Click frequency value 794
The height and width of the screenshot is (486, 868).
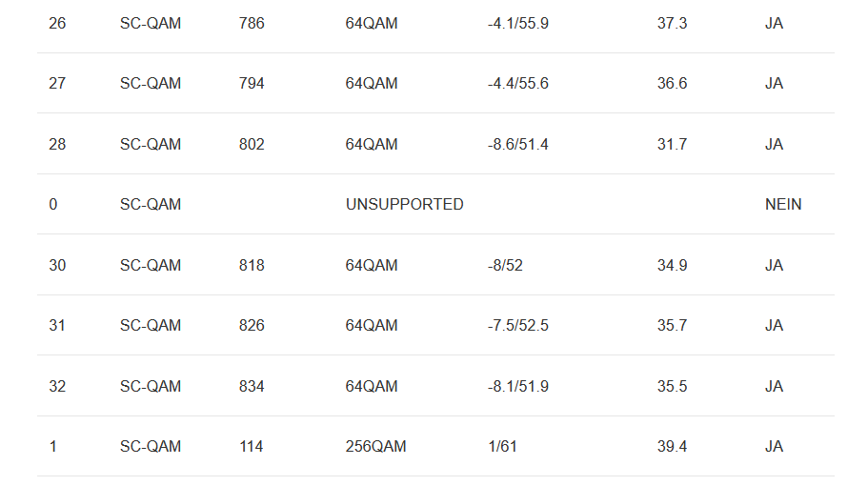pyautogui.click(x=252, y=84)
